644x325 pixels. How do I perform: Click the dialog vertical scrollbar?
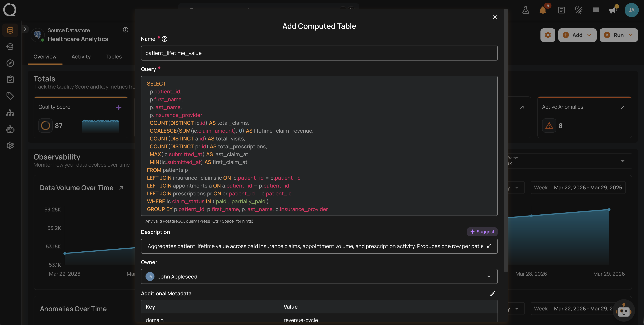coord(506,140)
